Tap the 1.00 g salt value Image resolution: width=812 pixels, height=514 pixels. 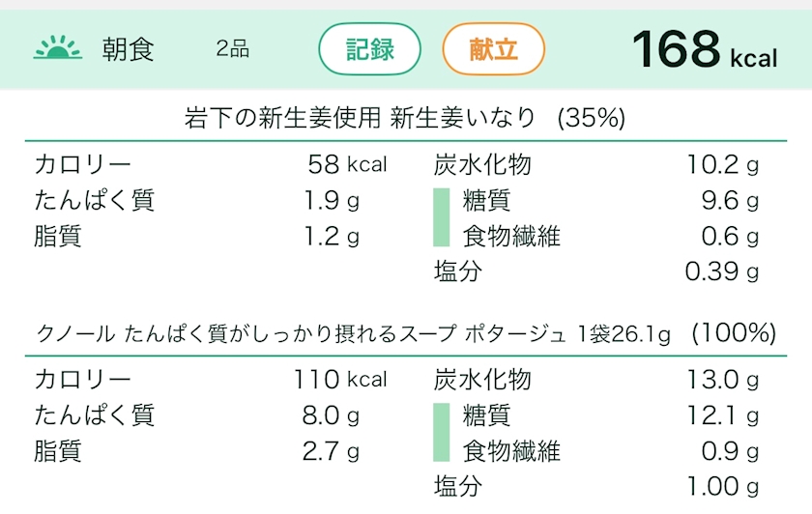721,486
